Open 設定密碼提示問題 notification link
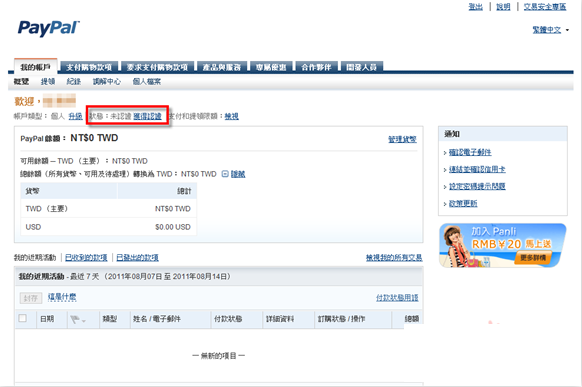The image size is (582, 387). (x=477, y=186)
